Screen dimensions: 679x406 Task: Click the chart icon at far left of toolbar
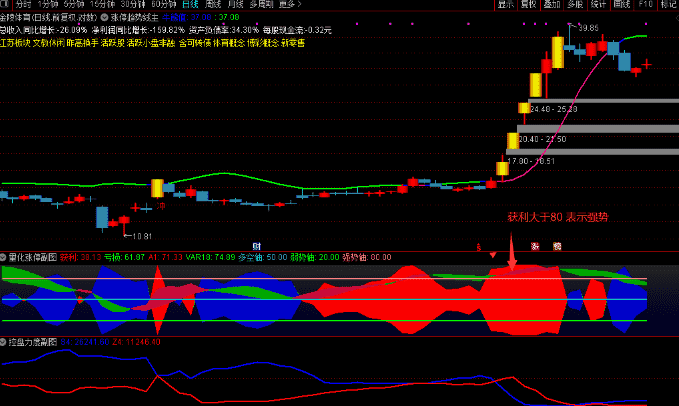pyautogui.click(x=6, y=5)
